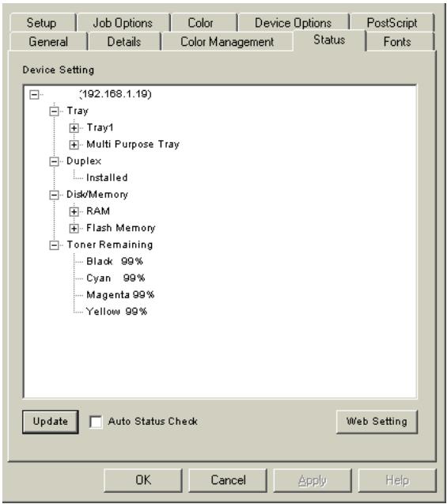Expand the RAM node

click(74, 212)
